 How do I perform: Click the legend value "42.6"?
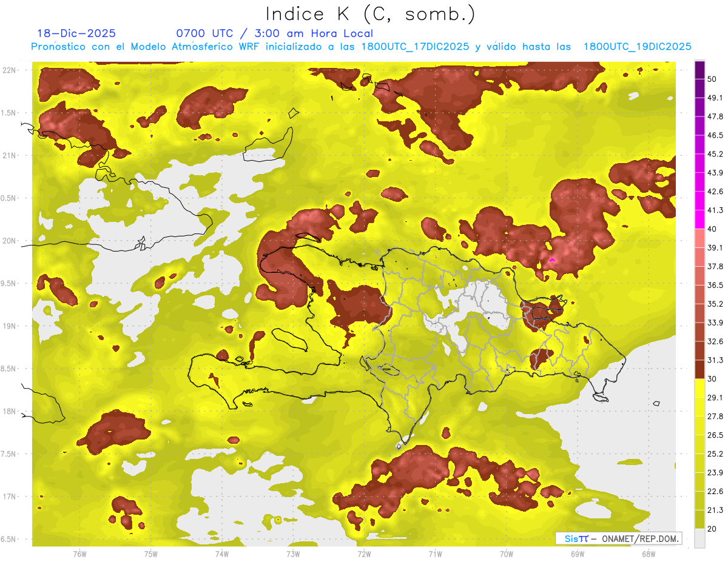coord(715,192)
